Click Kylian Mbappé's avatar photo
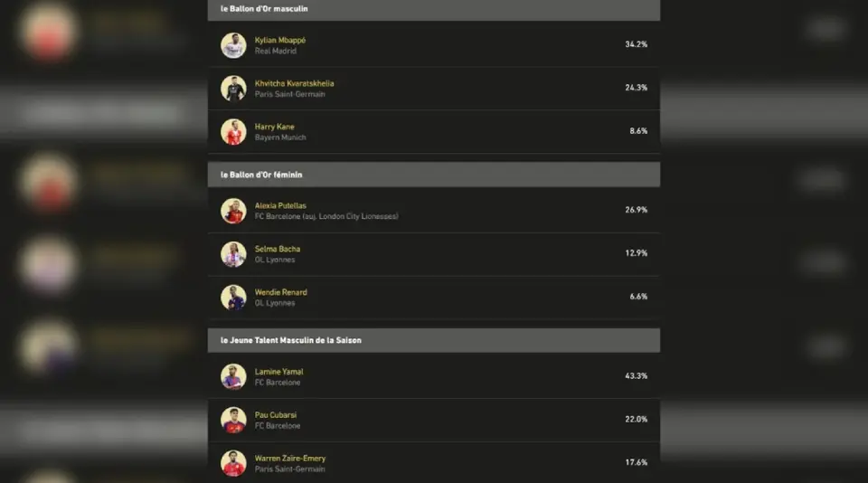This screenshot has height=483, width=868. tap(233, 45)
